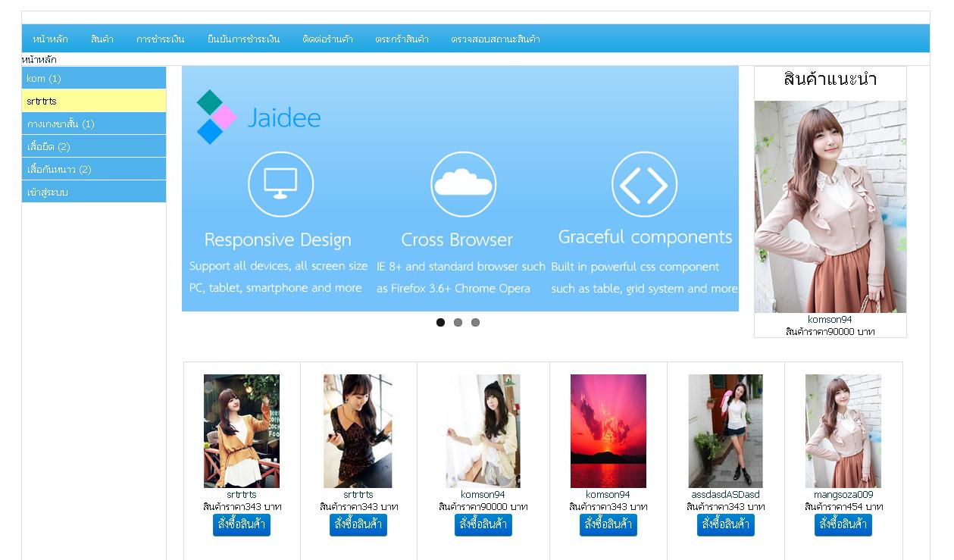Click เข้าสู่ระบบ login link in sidebar

(x=94, y=192)
